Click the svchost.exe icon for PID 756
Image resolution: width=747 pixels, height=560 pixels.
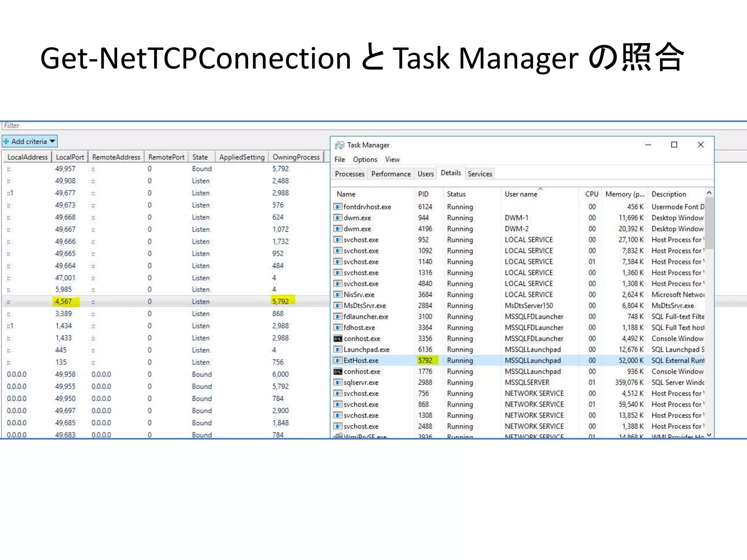(338, 393)
